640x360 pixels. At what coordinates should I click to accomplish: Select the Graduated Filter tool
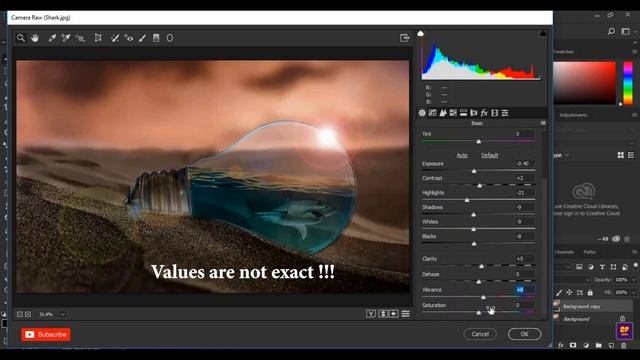tap(156, 38)
